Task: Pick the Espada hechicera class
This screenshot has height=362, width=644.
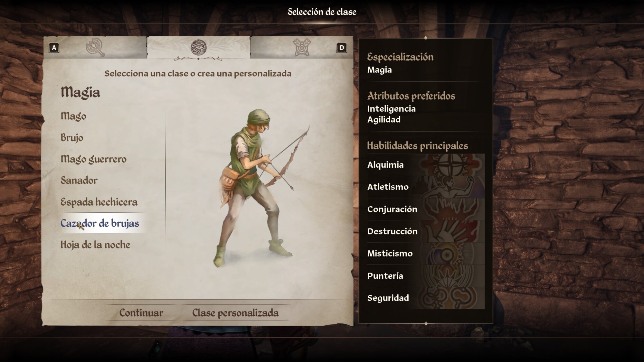Action: [x=99, y=202]
